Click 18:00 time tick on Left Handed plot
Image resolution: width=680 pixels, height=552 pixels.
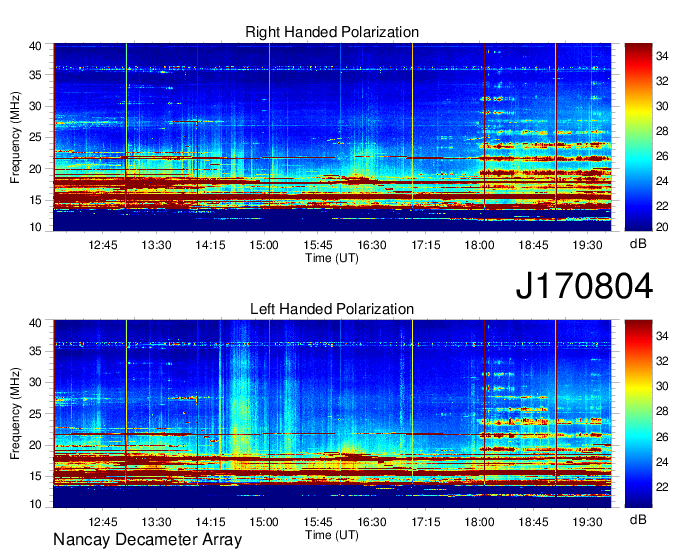click(479, 522)
